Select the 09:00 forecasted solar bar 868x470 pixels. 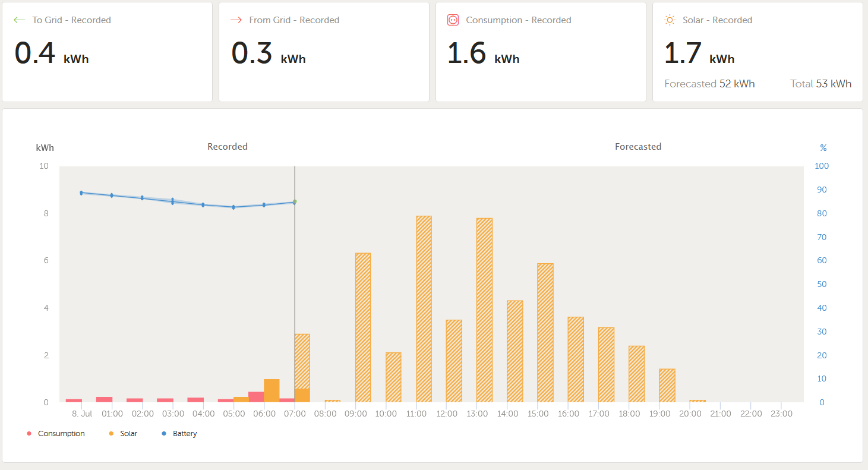pyautogui.click(x=363, y=327)
